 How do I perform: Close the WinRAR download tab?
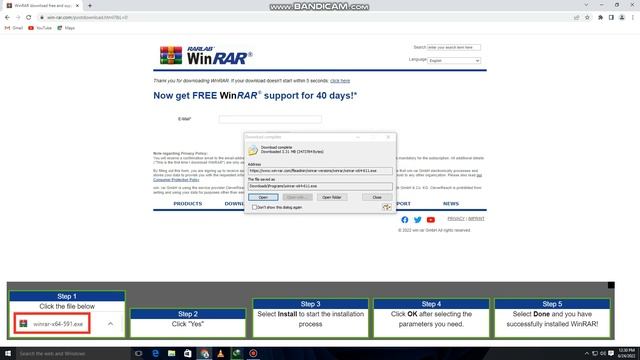78,6
